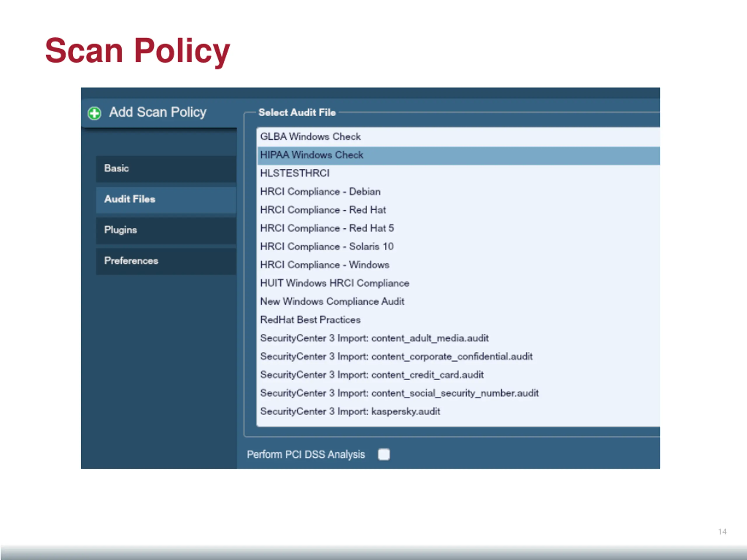Select HIPAA Windows Check audit file

[458, 155]
